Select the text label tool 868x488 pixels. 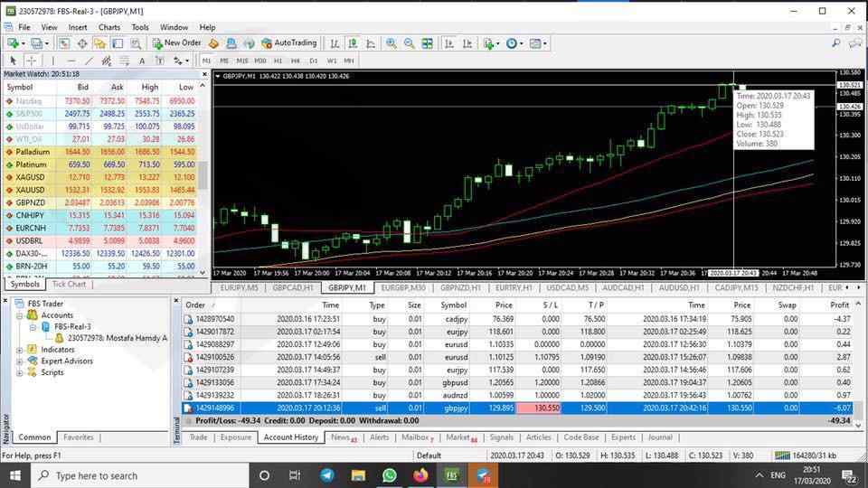(x=142, y=61)
